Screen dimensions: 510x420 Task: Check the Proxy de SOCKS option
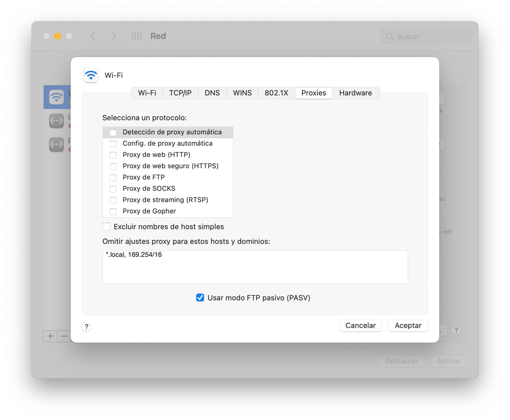click(113, 189)
